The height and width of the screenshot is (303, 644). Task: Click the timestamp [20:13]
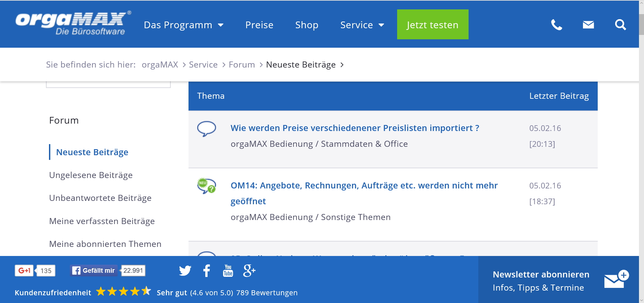542,144
